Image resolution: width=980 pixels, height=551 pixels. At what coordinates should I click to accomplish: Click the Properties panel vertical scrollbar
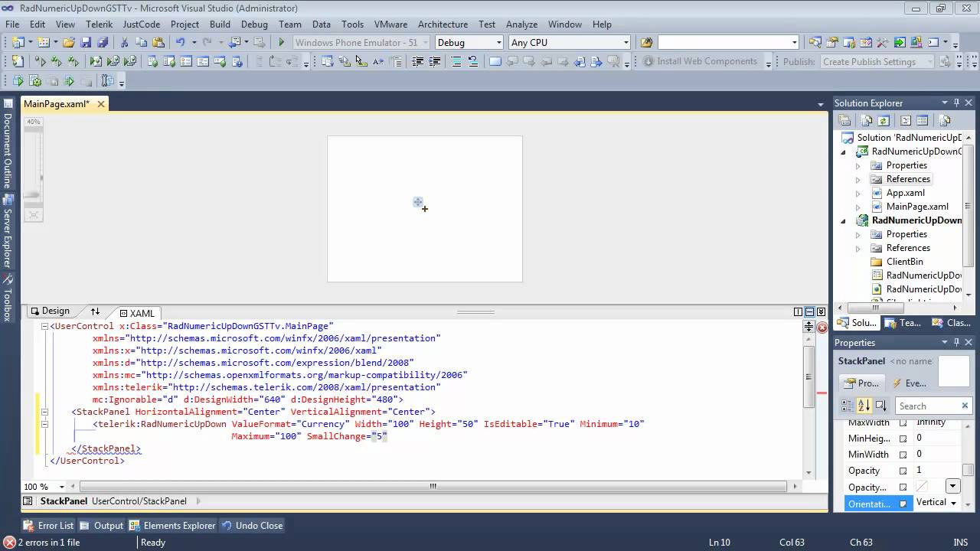(x=968, y=470)
